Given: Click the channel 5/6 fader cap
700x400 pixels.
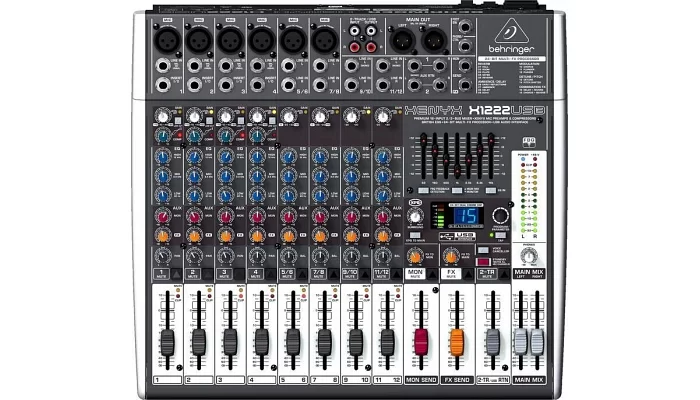Looking at the screenshot, I should click(293, 342).
